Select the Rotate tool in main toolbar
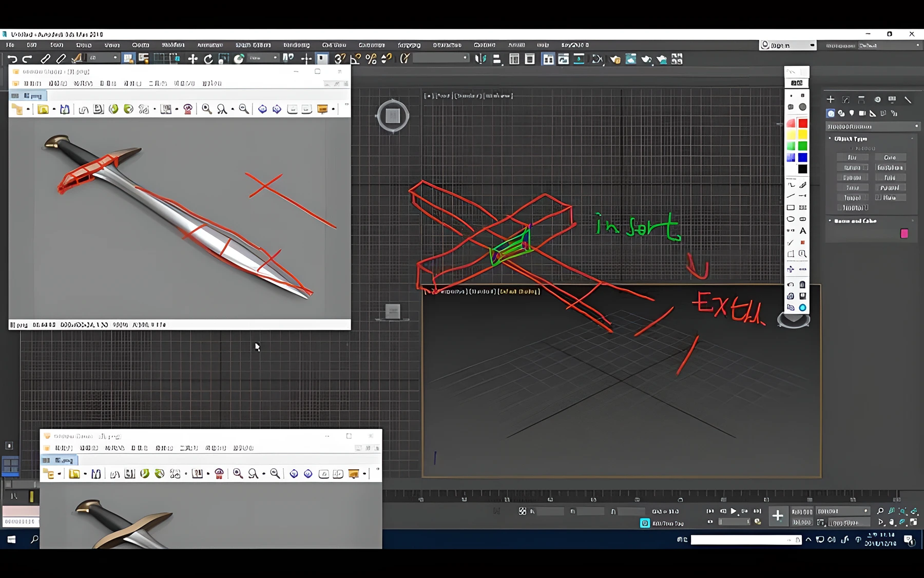 [208, 59]
